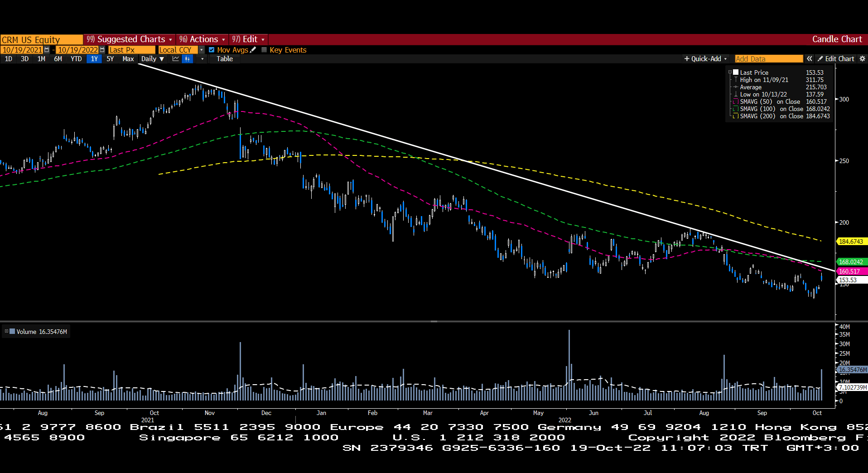Click the CRM US Equity security field
The image size is (868, 473).
42,39
